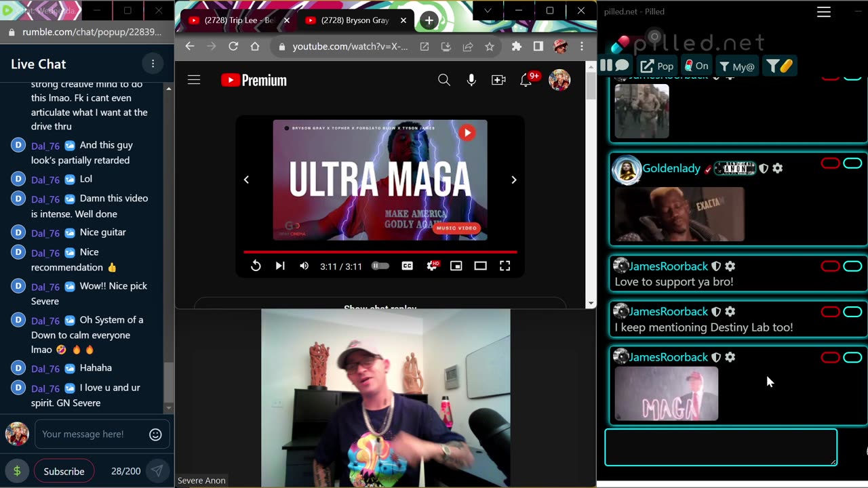Viewport: 868px width, 488px height.
Task: Open in new window icon in address bar
Action: [425, 46]
